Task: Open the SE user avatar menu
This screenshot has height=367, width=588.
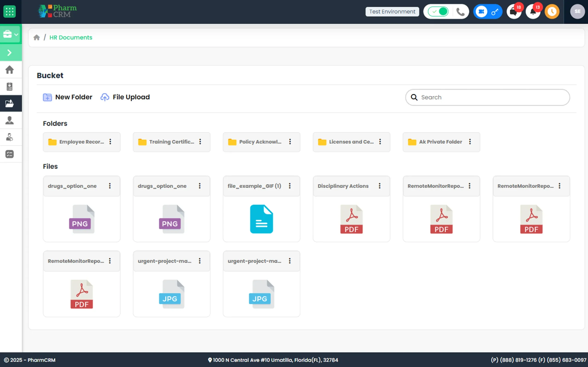Action: coord(577,12)
